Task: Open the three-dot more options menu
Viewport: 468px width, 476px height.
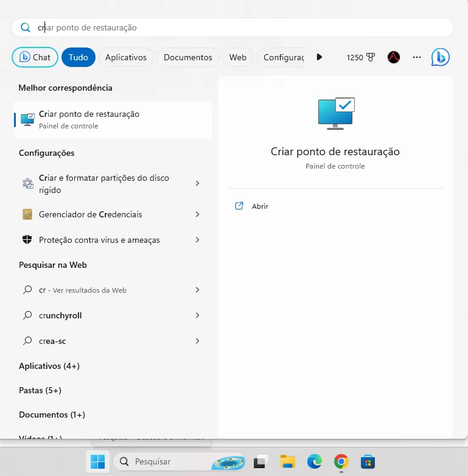Action: tap(417, 57)
